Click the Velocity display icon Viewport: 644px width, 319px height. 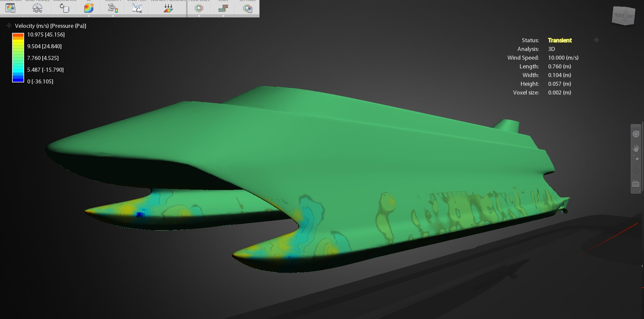(x=113, y=8)
